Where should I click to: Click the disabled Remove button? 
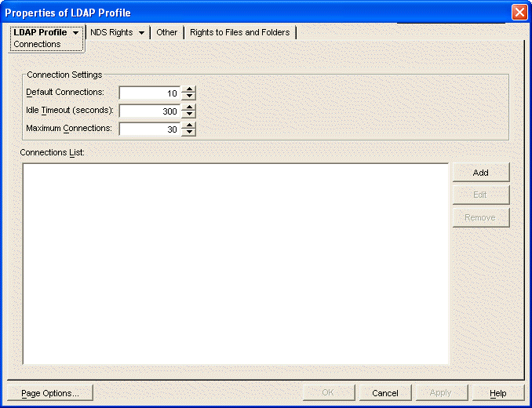click(481, 217)
